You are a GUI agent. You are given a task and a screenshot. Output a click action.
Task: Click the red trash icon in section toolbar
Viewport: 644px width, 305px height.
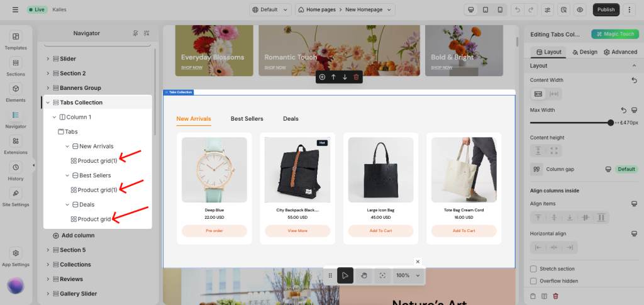356,77
